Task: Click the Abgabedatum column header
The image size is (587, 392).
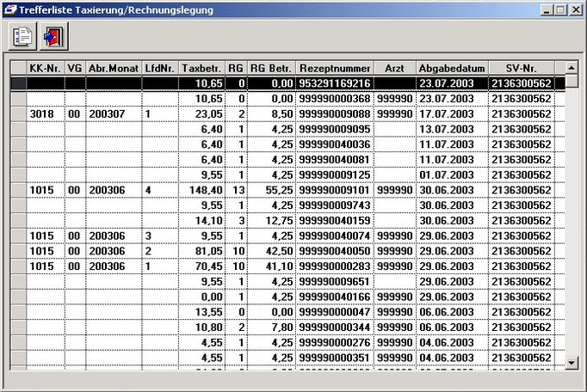Action: click(x=452, y=68)
